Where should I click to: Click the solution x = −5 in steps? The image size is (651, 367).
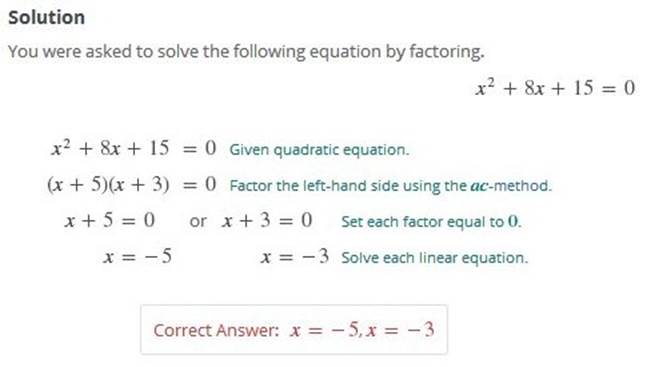[x=137, y=257]
